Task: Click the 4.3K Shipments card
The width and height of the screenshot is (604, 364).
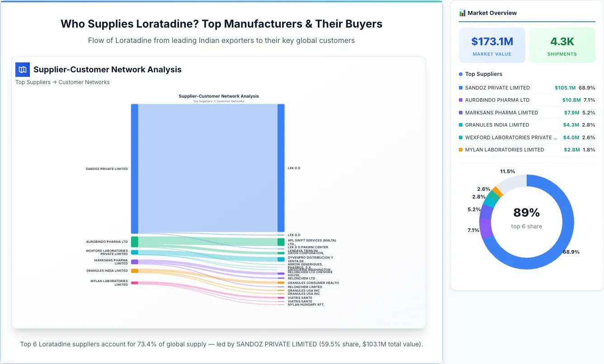Action: click(562, 45)
